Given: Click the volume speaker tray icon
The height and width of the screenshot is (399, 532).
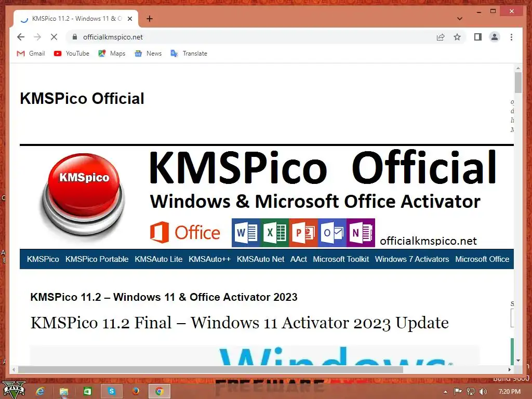Looking at the screenshot, I should click(x=483, y=392).
